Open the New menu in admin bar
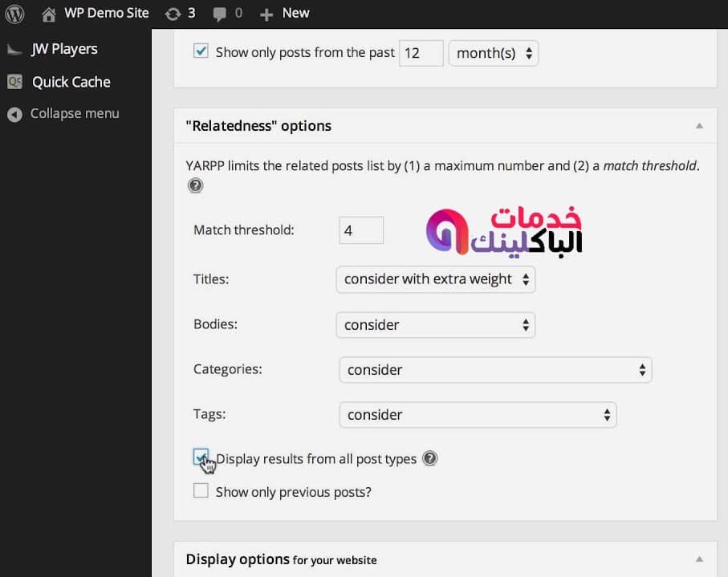The height and width of the screenshot is (577, 728). coord(284,13)
